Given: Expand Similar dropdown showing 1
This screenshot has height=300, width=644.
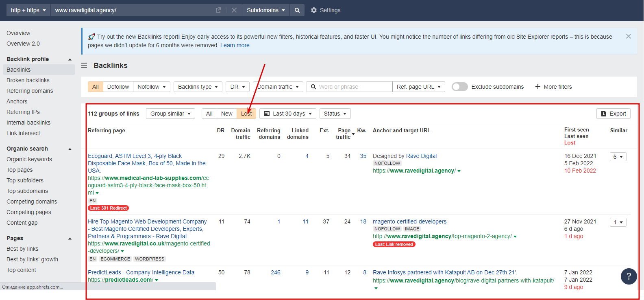Looking at the screenshot, I should tap(618, 222).
